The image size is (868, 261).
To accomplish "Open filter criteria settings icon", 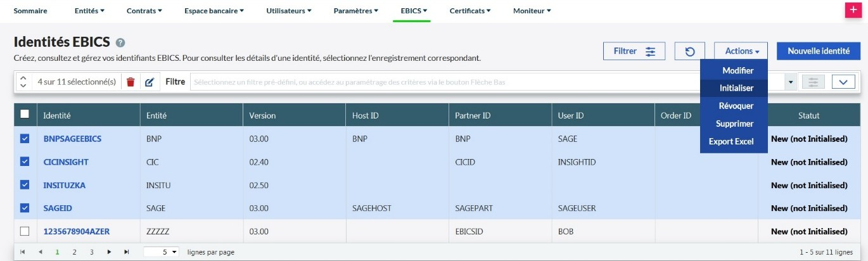I will click(x=813, y=82).
